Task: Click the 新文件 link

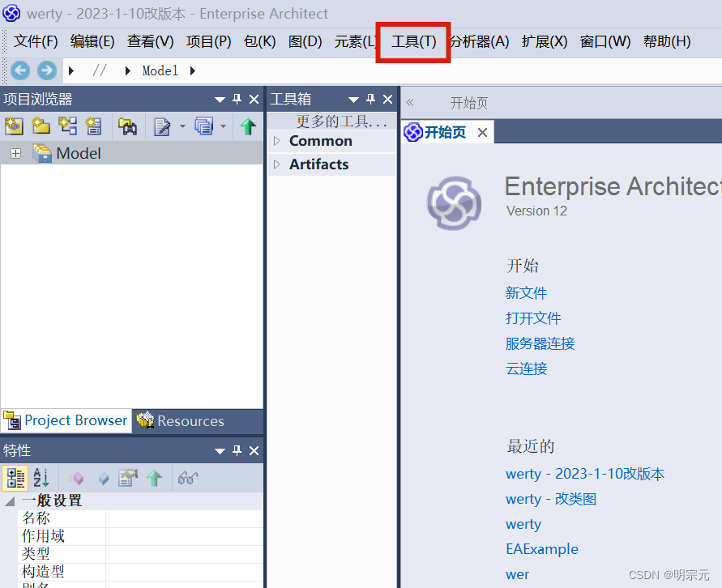Action: coord(526,292)
